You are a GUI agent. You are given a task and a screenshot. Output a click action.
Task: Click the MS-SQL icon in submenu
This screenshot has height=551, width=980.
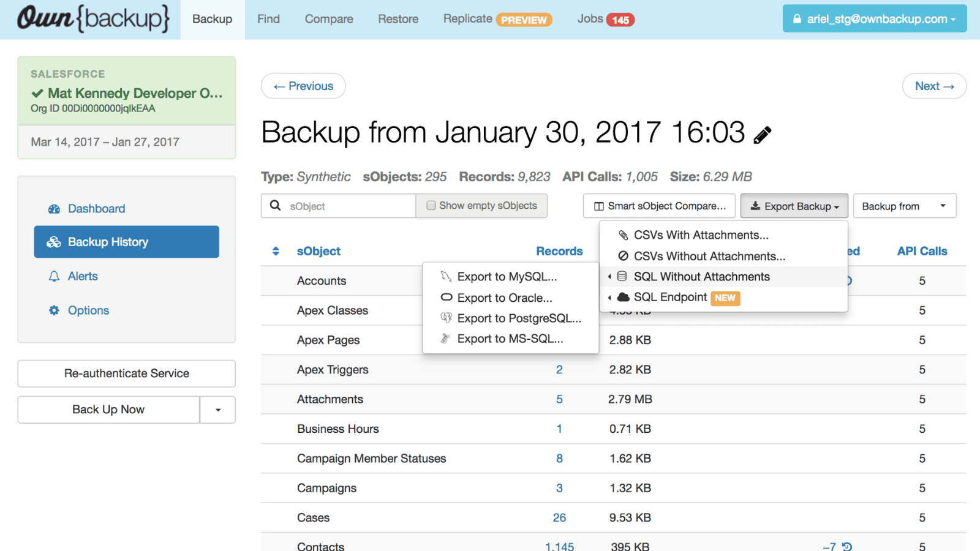coord(446,339)
